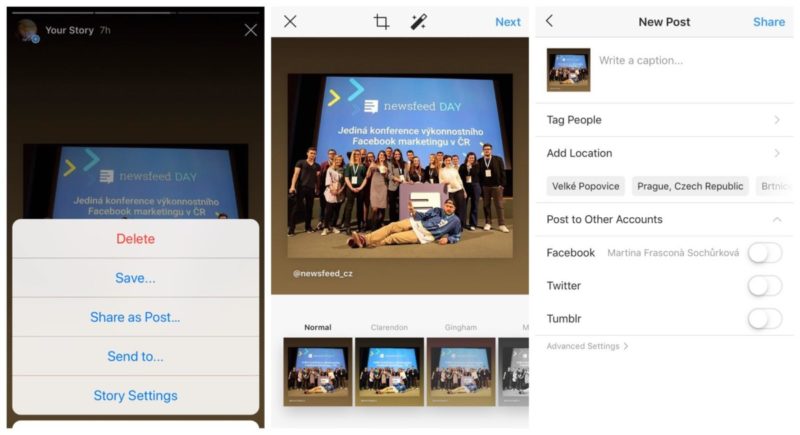The width and height of the screenshot is (800, 435).
Task: Cancel editing with X icon
Action: pyautogui.click(x=290, y=21)
